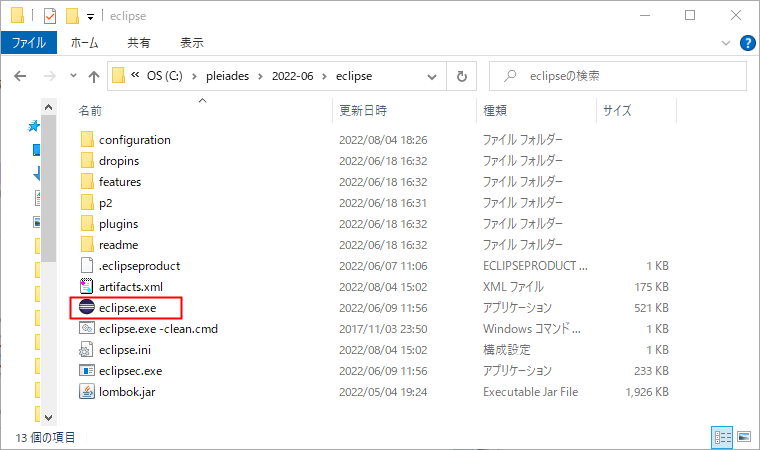Navigate to 2022-06 in address path
Viewport: 760px width, 450px height.
pyautogui.click(x=293, y=76)
